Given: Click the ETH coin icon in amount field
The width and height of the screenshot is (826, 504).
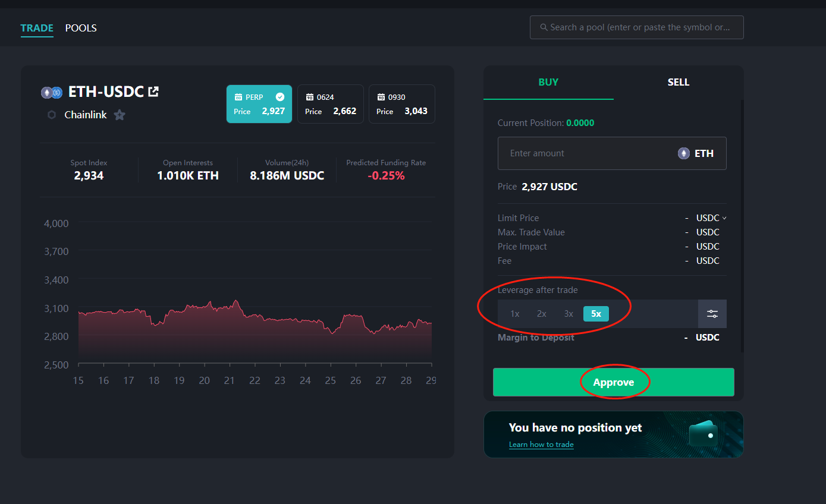Looking at the screenshot, I should [684, 153].
